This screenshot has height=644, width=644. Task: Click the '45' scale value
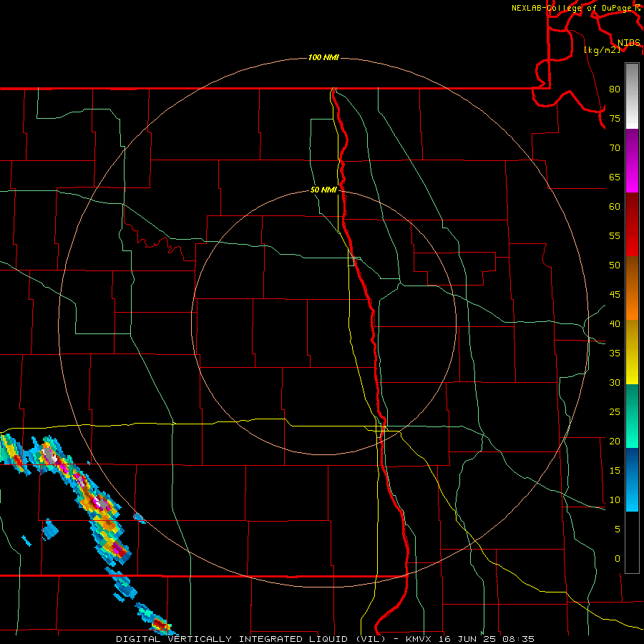[615, 295]
